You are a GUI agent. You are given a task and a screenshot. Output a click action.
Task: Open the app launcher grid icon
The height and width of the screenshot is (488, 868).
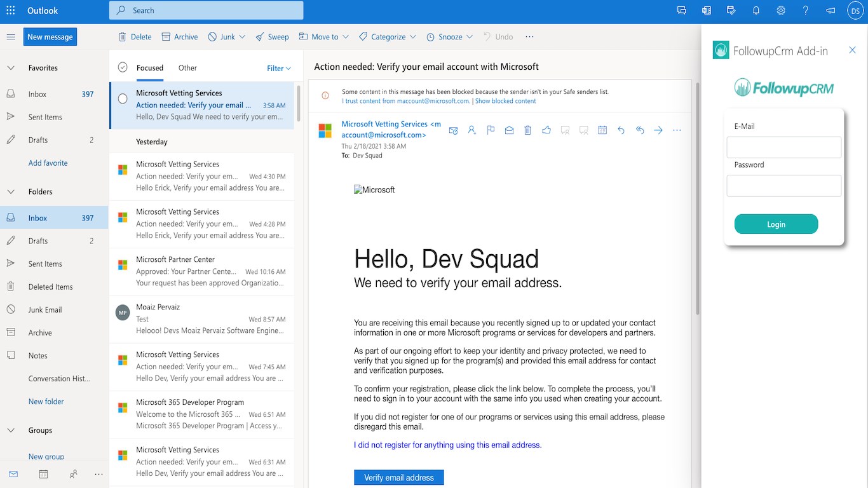coord(11,10)
